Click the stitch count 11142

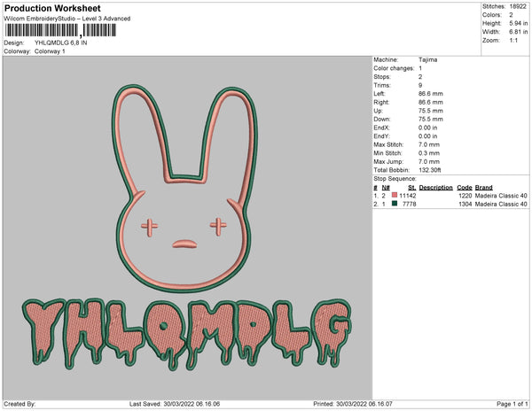408,196
